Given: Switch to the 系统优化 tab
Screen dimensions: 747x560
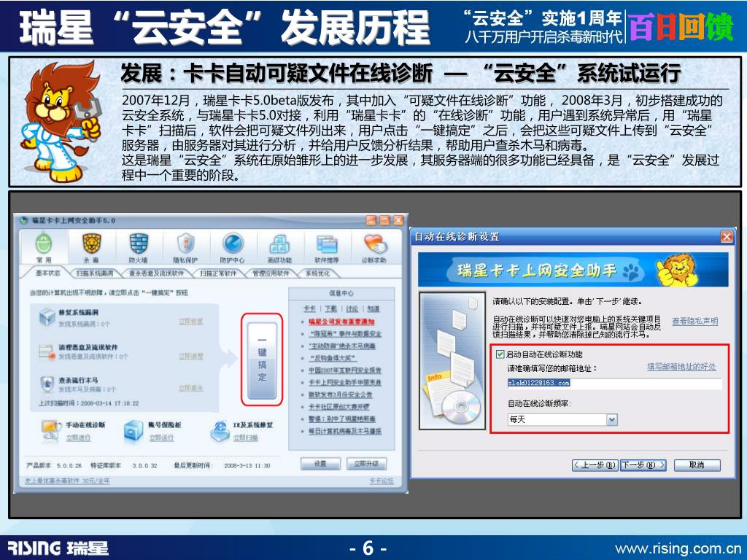Looking at the screenshot, I should coord(317,273).
